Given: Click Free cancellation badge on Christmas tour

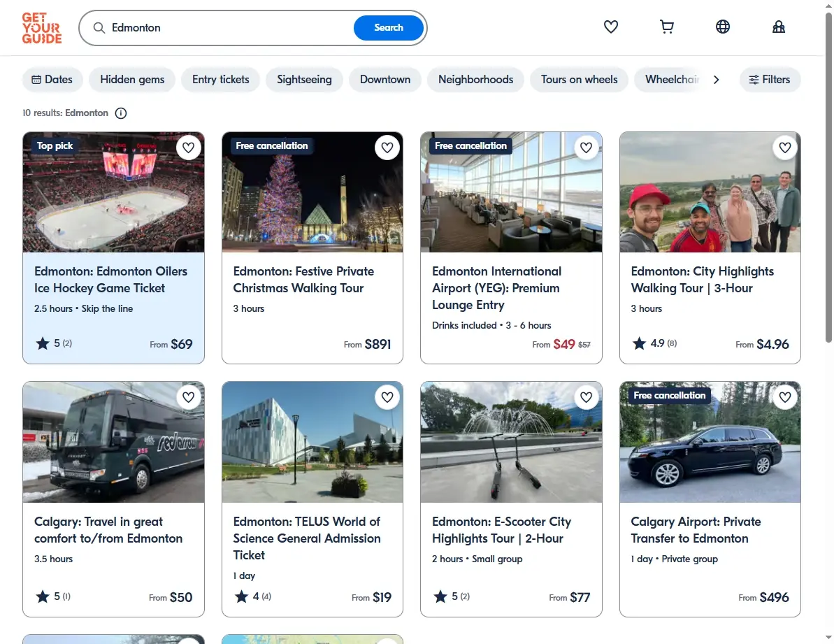Looking at the screenshot, I should (x=272, y=145).
